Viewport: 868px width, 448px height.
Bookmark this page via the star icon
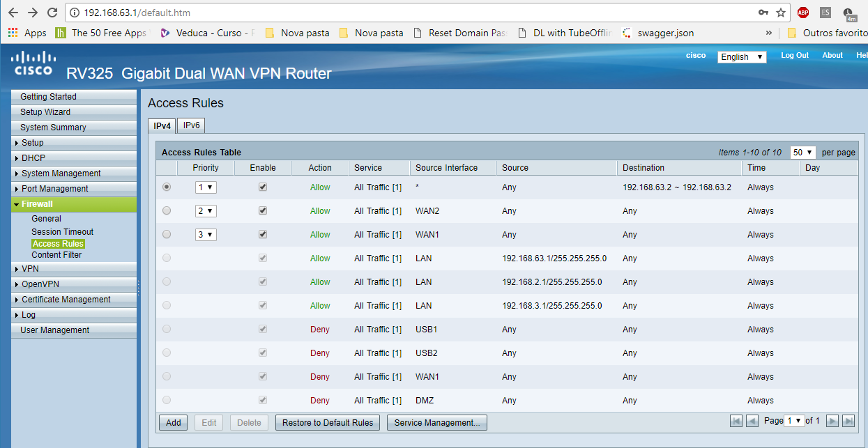[782, 12]
